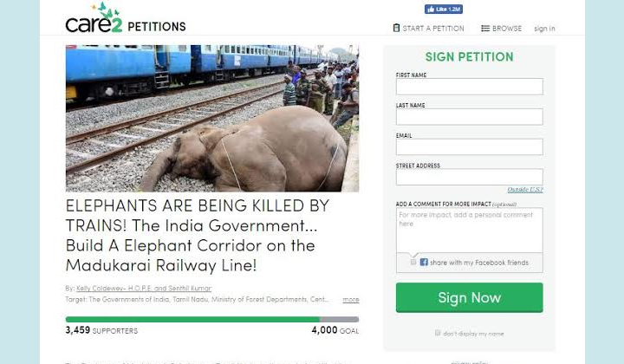Click the Facebook Like thumbs-up button
Image resolution: width=624 pixels, height=364 pixels.
pyautogui.click(x=444, y=10)
